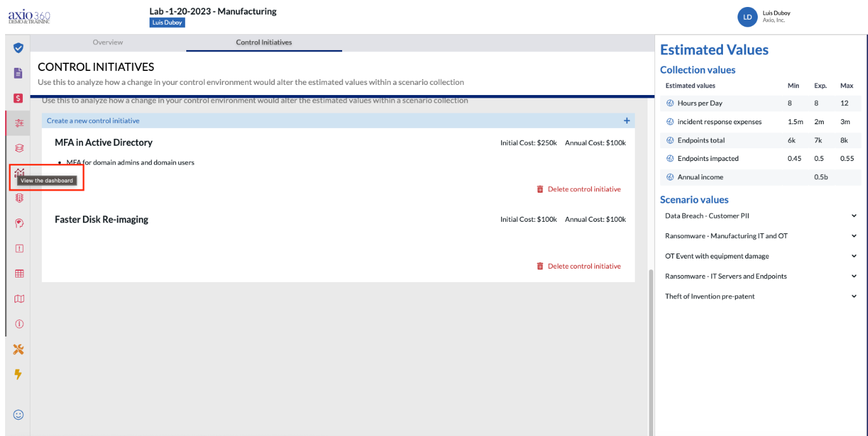Open the blue shield checkmark sidebar icon
868x436 pixels.
(18, 48)
